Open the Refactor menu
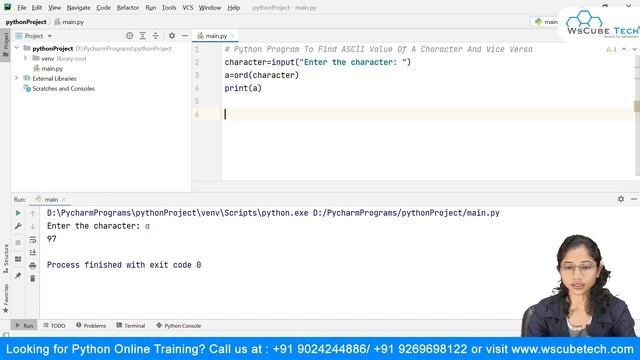Viewport: 640px width, 360px height. (128, 8)
